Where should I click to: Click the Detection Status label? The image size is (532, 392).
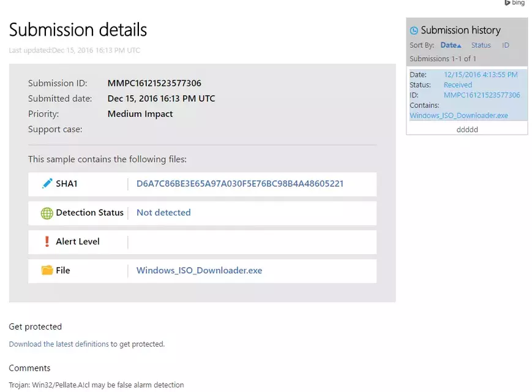pos(89,213)
